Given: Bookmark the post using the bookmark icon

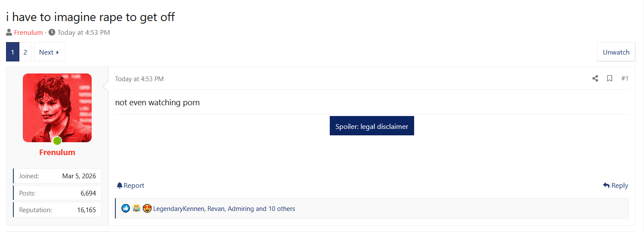Looking at the screenshot, I should click(610, 78).
